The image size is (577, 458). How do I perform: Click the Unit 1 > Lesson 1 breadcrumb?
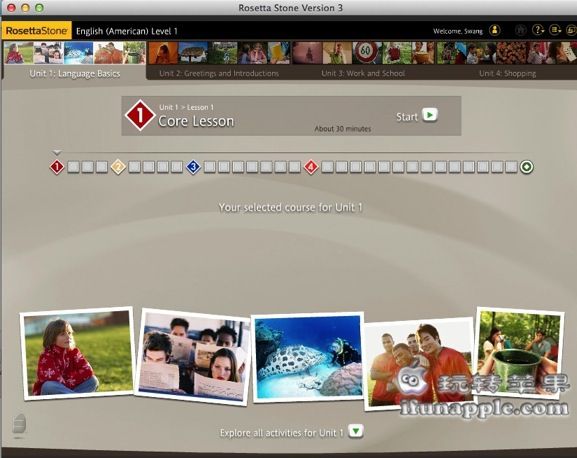click(186, 107)
